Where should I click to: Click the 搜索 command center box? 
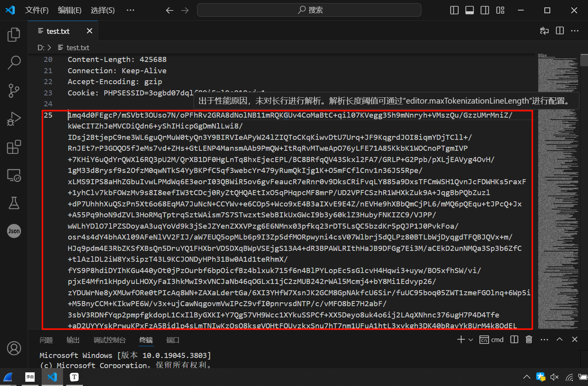(x=309, y=10)
